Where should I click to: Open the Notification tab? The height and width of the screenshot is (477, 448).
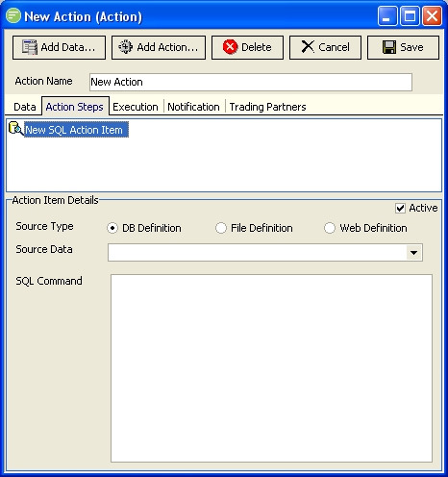click(193, 107)
